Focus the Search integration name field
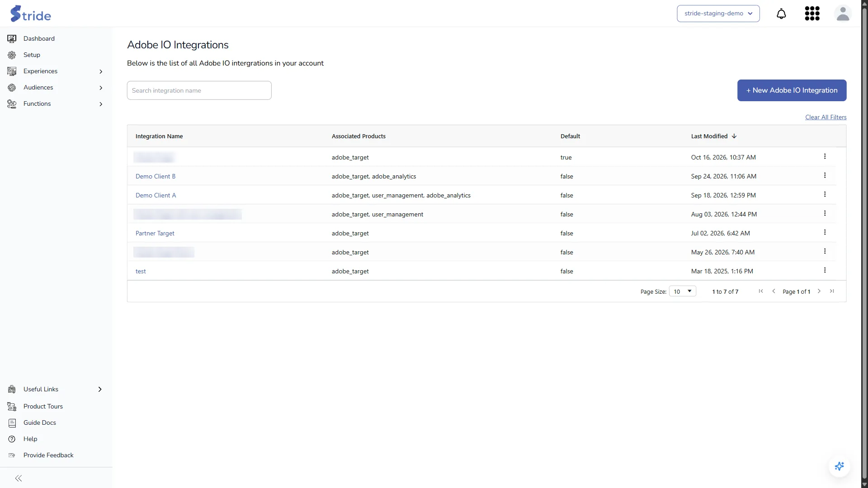 (x=199, y=90)
